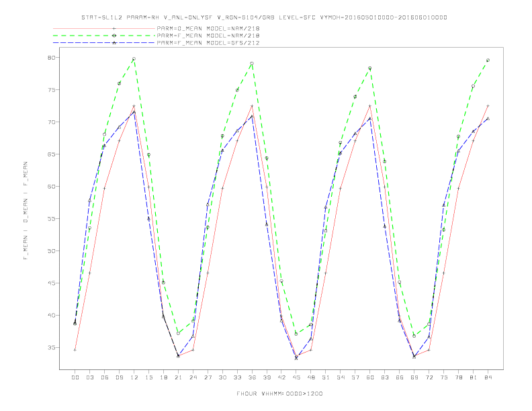The width and height of the screenshot is (532, 411).
Task: Click green NAM circle marker peak at hour 36
Action: pyautogui.click(x=252, y=63)
